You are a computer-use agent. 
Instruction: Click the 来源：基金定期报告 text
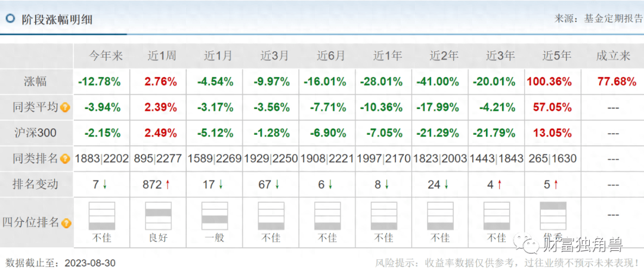tap(598, 18)
